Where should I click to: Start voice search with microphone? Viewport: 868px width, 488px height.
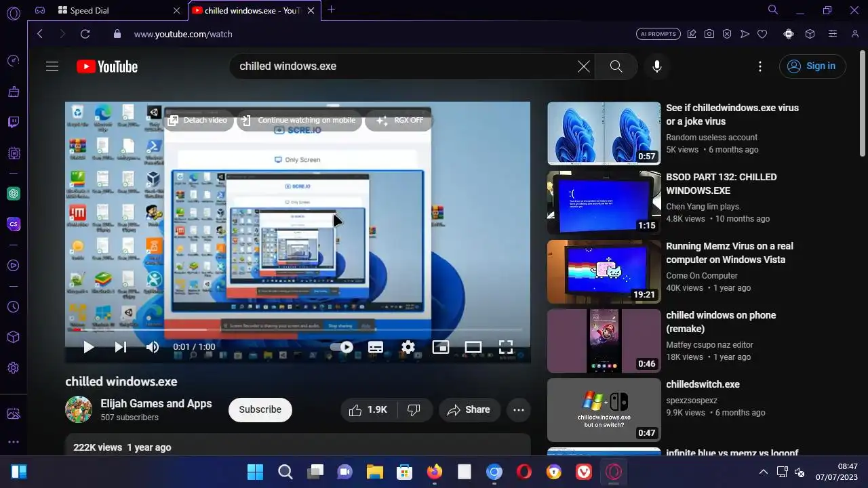coord(656,66)
